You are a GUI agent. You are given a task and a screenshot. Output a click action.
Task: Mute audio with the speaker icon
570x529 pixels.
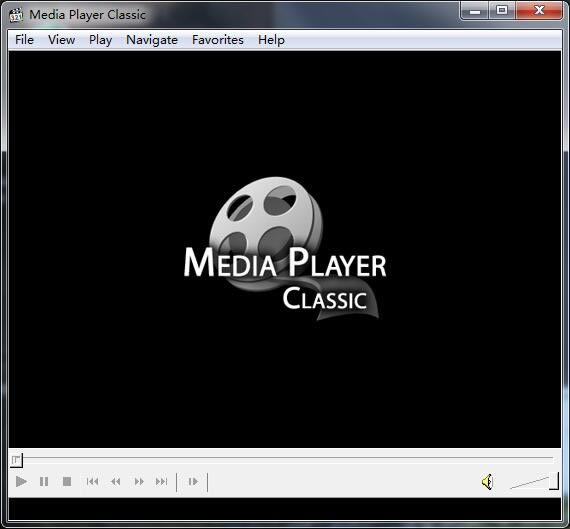(x=487, y=482)
